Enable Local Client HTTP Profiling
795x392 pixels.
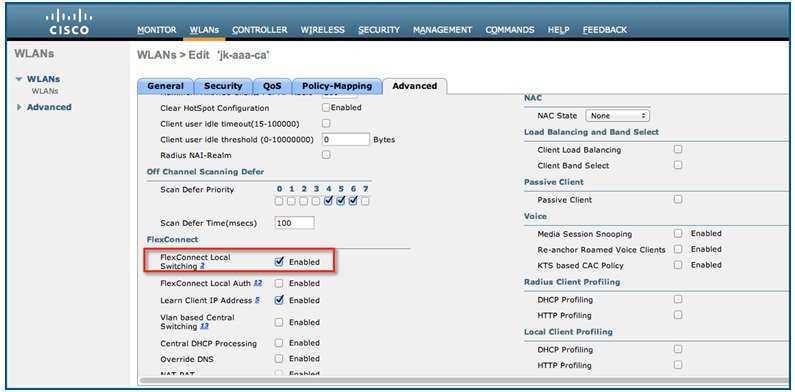pyautogui.click(x=678, y=365)
